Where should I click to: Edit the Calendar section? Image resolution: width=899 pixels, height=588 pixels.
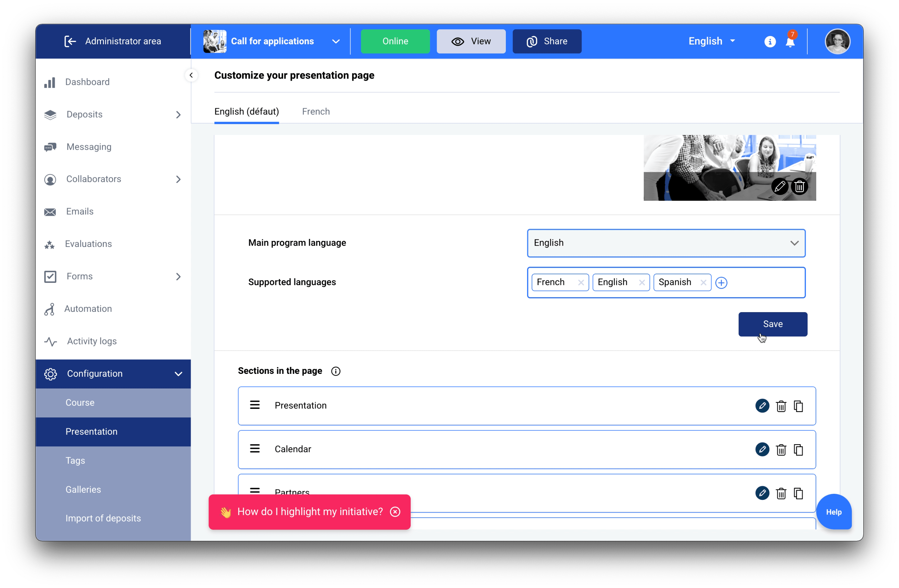(762, 449)
